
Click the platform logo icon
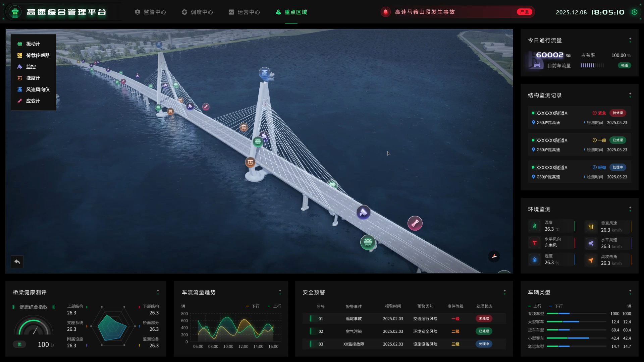click(15, 12)
